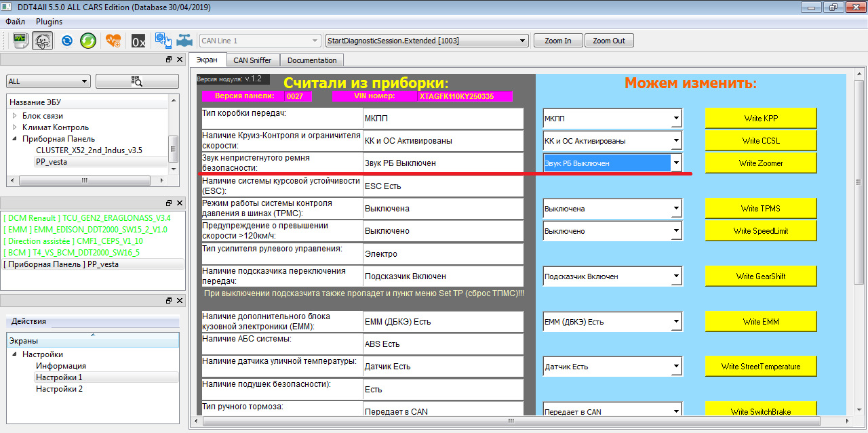Screen dimensions: 868x433
Task: Open the StartDiagnosticSession.Extended dropdown
Action: coord(427,41)
